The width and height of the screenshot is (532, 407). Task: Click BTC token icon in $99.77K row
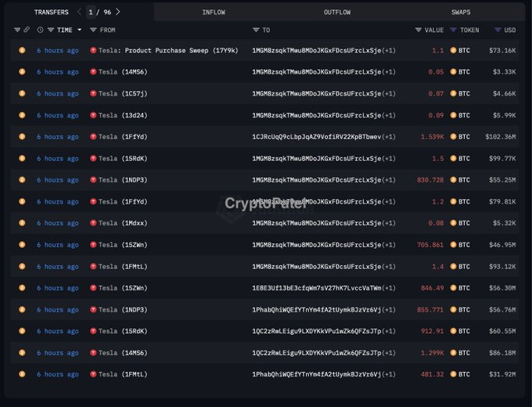click(453, 158)
